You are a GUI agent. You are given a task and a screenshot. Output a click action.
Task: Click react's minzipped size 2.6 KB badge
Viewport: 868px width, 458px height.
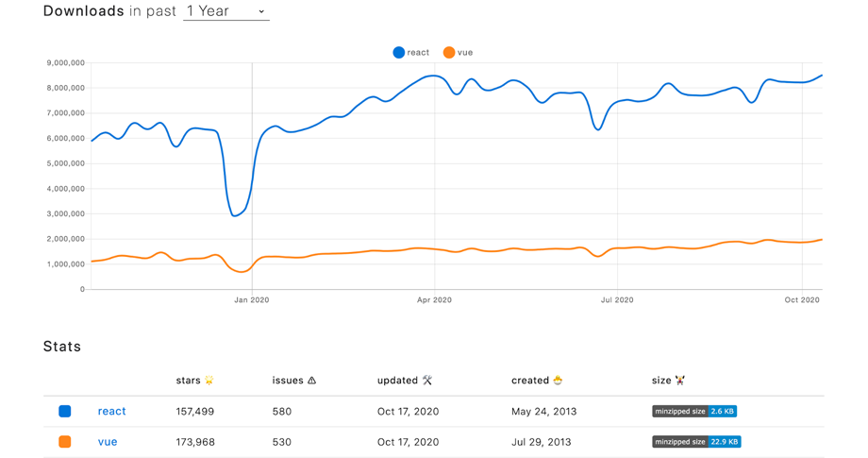tap(693, 412)
